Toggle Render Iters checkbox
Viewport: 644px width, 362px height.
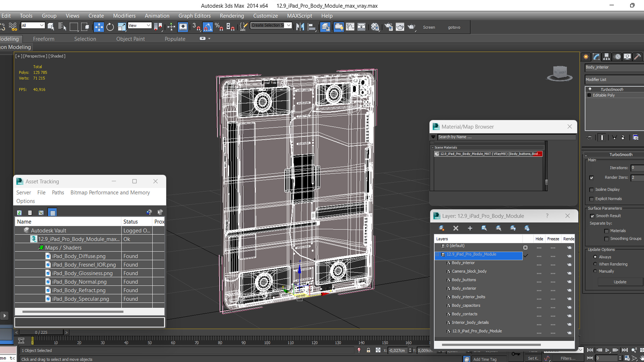[x=591, y=178]
